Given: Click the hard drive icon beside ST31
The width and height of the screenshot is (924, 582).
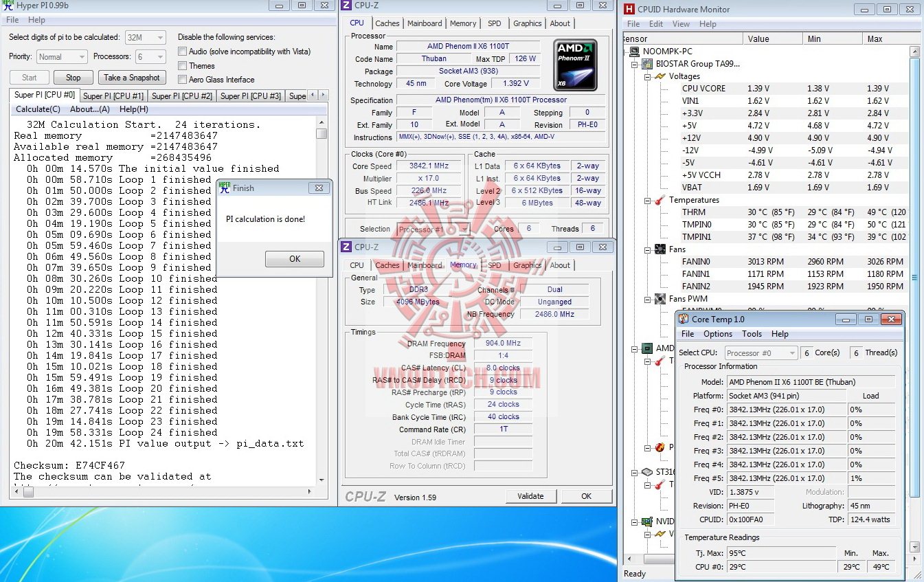Looking at the screenshot, I should [x=646, y=472].
